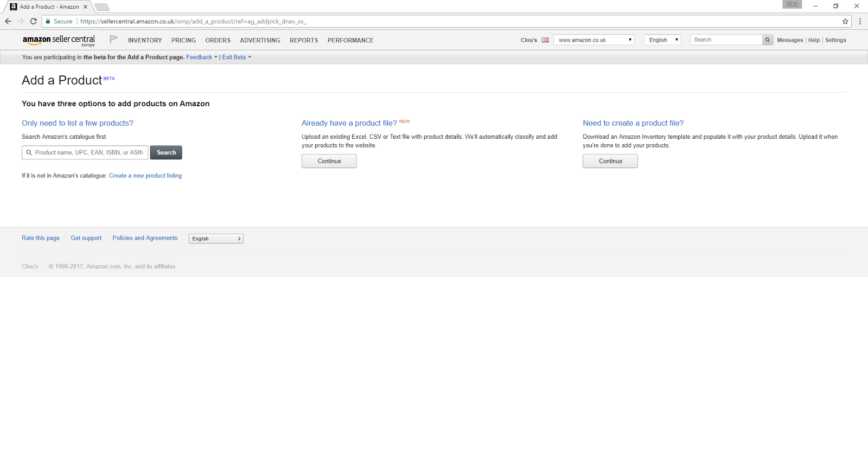Click 'Only need to list a few products?' heading
868x470 pixels.
[78, 123]
